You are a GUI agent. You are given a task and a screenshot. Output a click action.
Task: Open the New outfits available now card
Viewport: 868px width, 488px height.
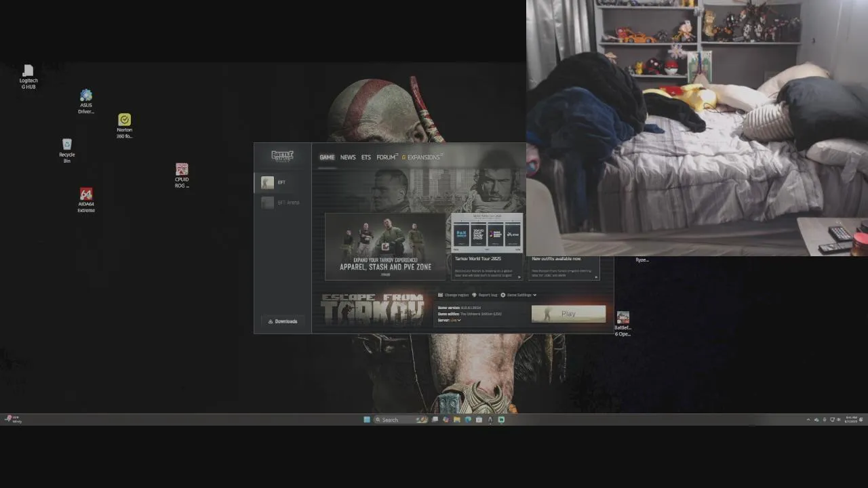(564, 268)
